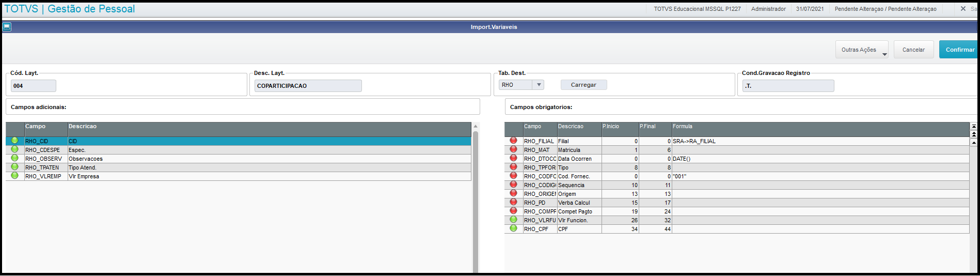
Task: Click the Data Ocorren description cell
Action: click(579, 159)
